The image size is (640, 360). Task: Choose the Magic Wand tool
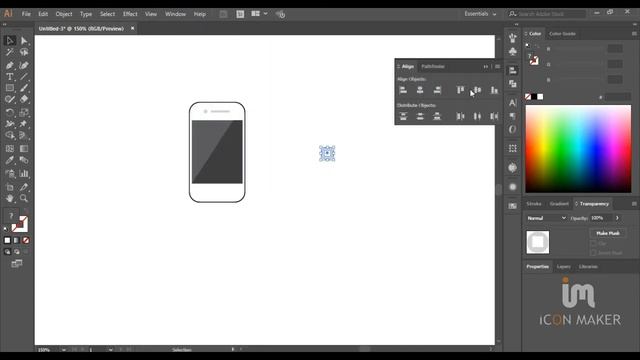tap(10, 52)
